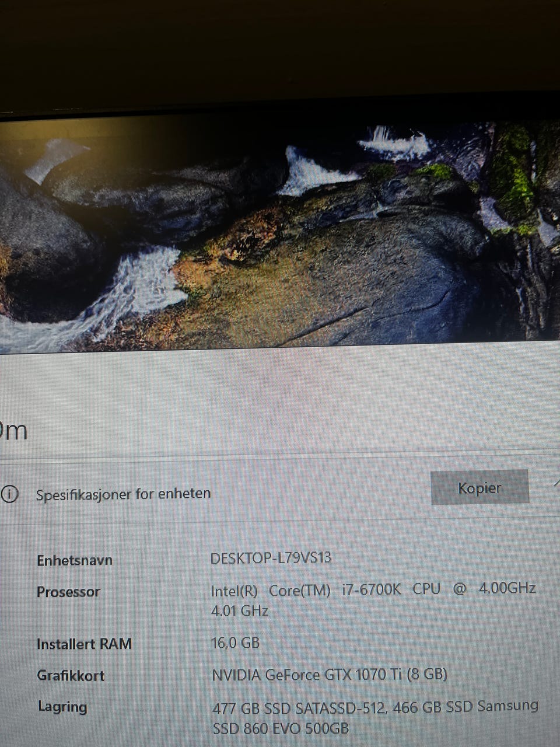The width and height of the screenshot is (560, 747).
Task: Select the NVIDIA GeForce GTX 1070 Ti value
Action: (x=330, y=675)
